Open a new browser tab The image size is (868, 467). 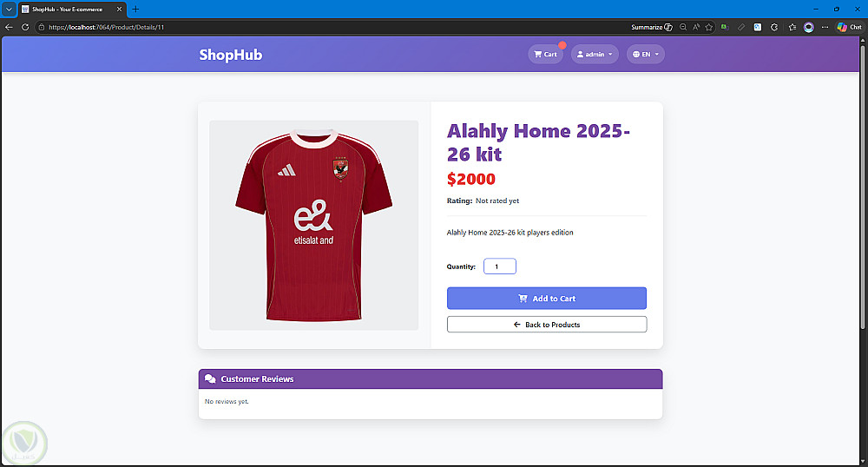(135, 9)
